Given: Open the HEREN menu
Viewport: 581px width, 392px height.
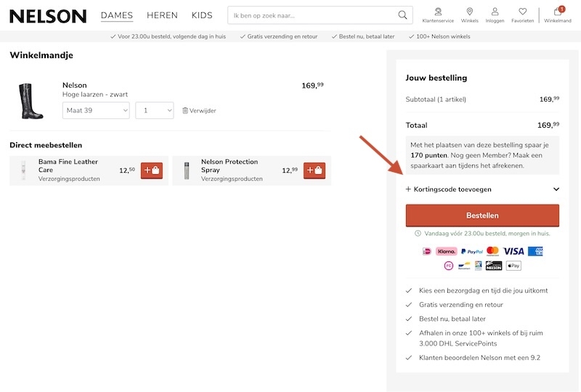Looking at the screenshot, I should pyautogui.click(x=162, y=15).
